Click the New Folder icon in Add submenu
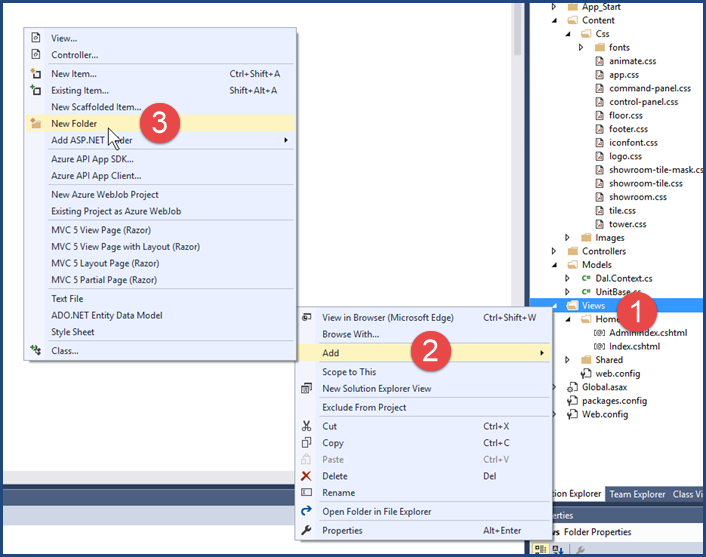The width and height of the screenshot is (706, 557). point(36,123)
